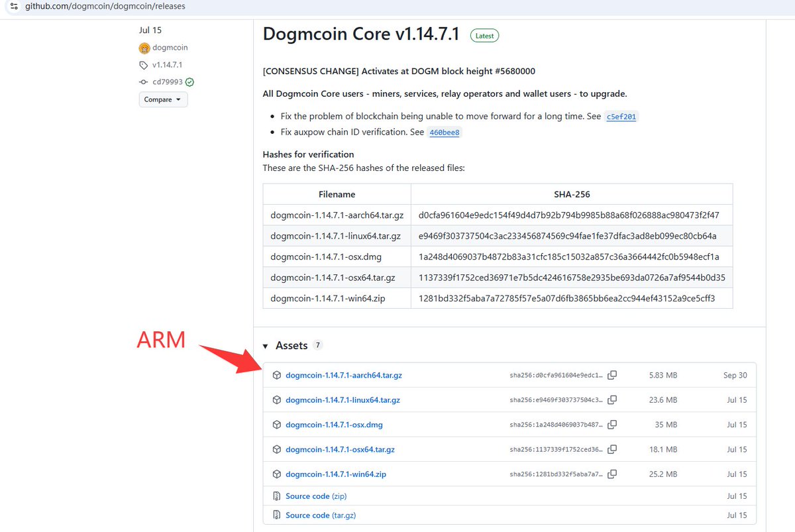
Task: Click the package icon for win64.zip
Action: 277,474
